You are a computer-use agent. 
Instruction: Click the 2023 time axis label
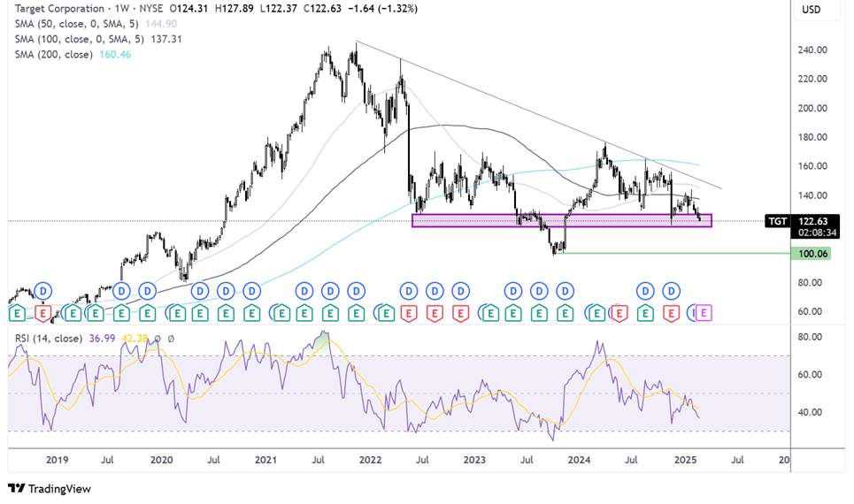474,460
